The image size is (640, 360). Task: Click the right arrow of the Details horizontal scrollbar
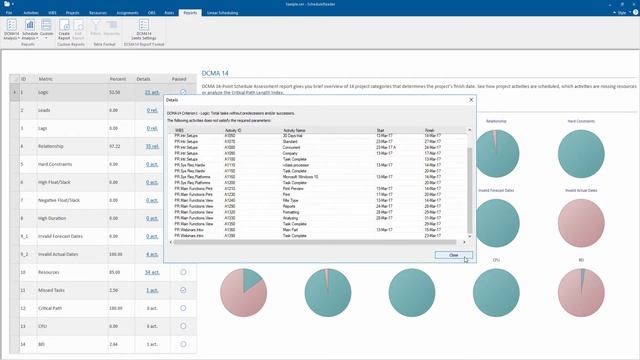click(x=464, y=242)
